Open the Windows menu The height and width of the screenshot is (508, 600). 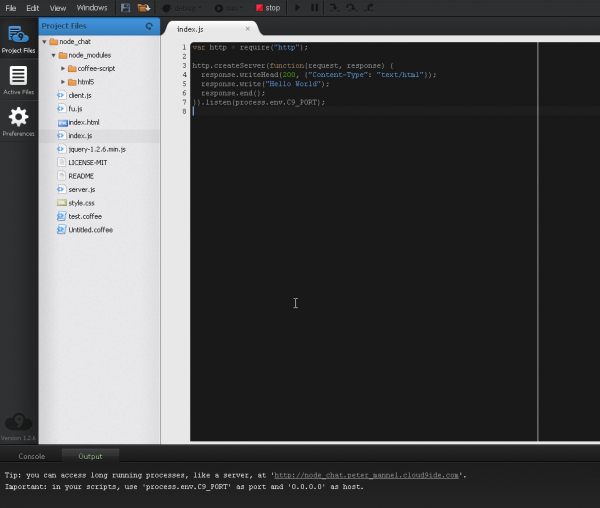[x=92, y=8]
